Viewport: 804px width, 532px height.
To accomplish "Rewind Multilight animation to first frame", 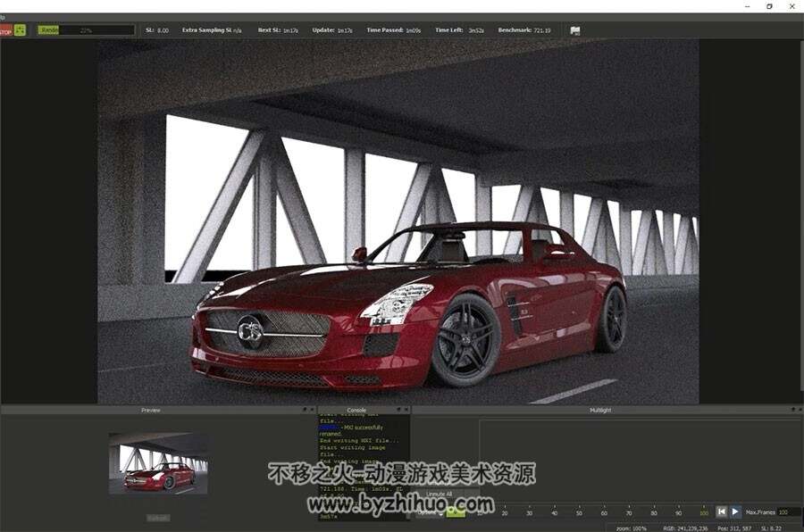I will (x=722, y=511).
